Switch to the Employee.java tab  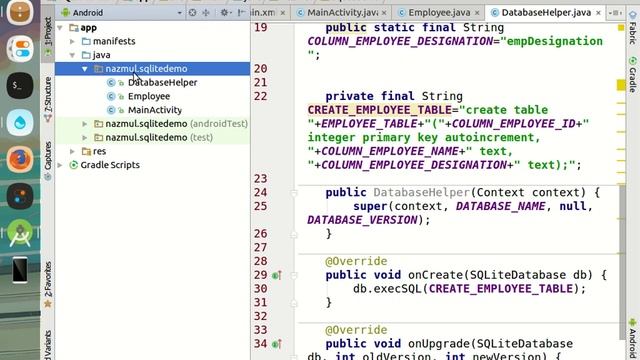coord(439,13)
